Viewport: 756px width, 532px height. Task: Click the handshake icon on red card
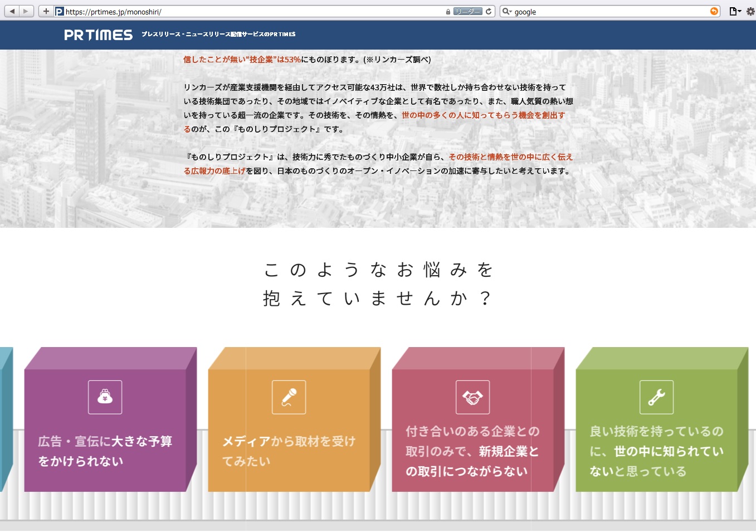[x=472, y=397]
